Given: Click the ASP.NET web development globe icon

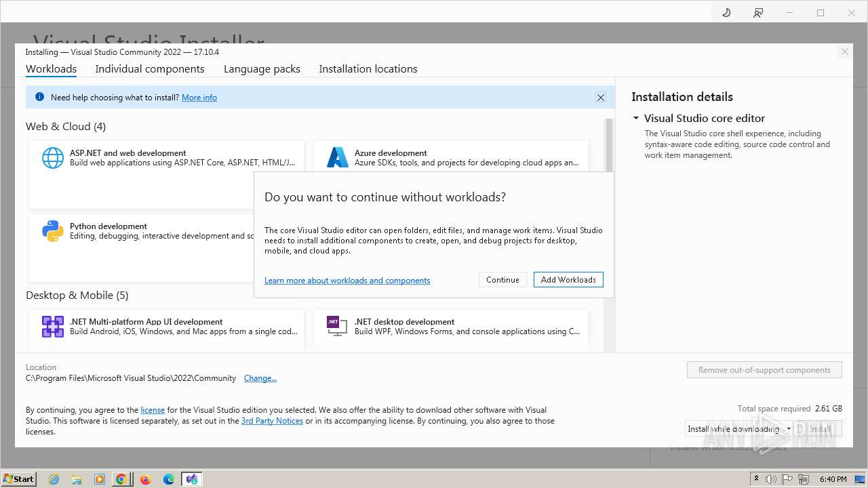Looking at the screenshot, I should pos(53,157).
